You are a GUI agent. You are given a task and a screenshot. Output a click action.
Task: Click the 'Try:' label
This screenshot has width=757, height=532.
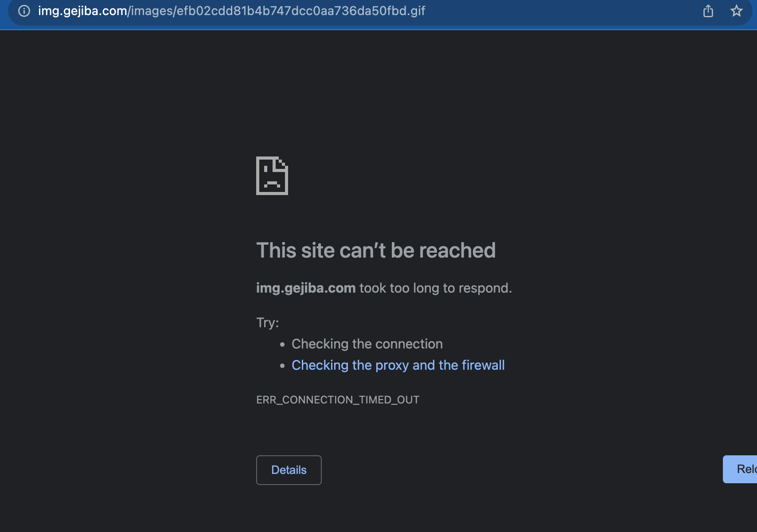pos(267,322)
